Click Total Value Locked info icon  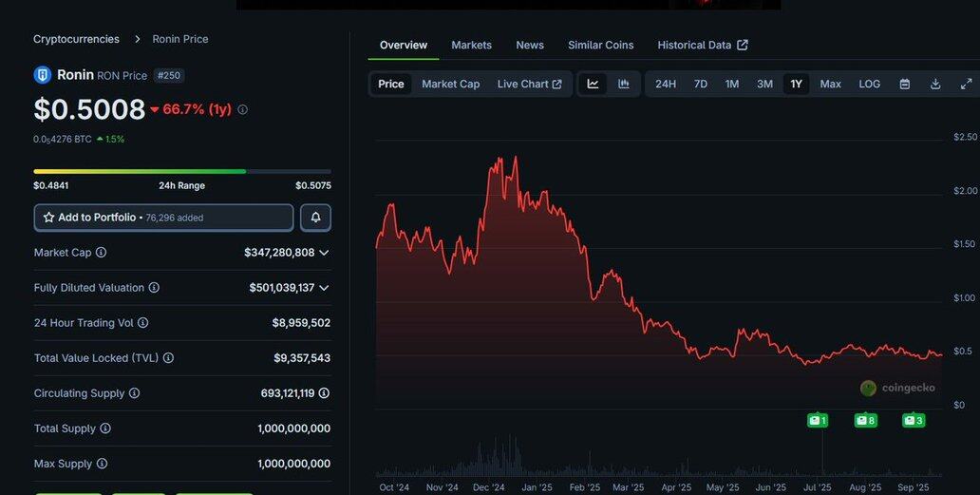tap(168, 358)
